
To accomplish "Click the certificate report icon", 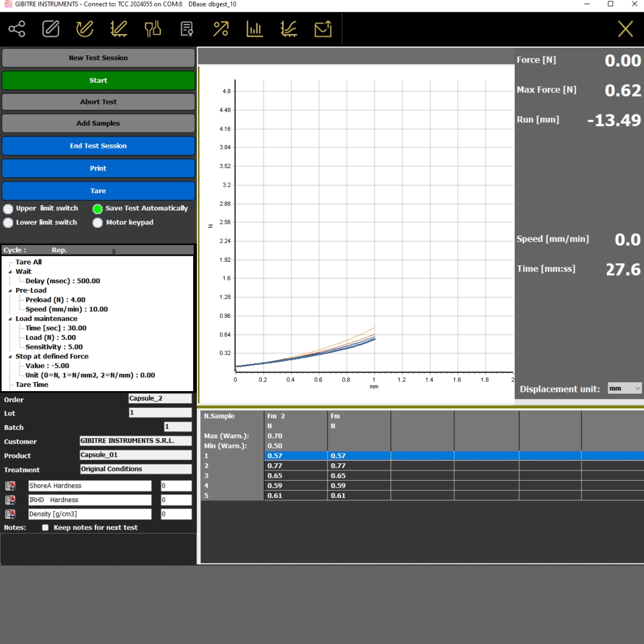I will (x=187, y=29).
